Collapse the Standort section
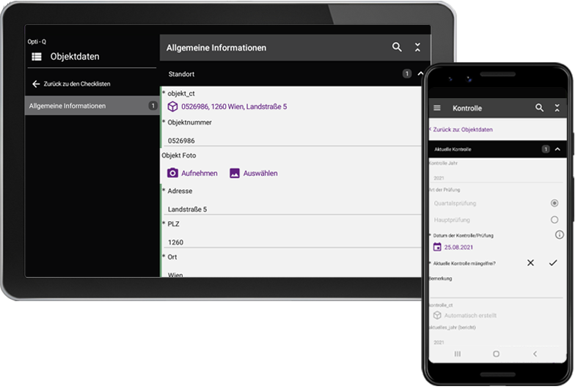 coord(420,74)
